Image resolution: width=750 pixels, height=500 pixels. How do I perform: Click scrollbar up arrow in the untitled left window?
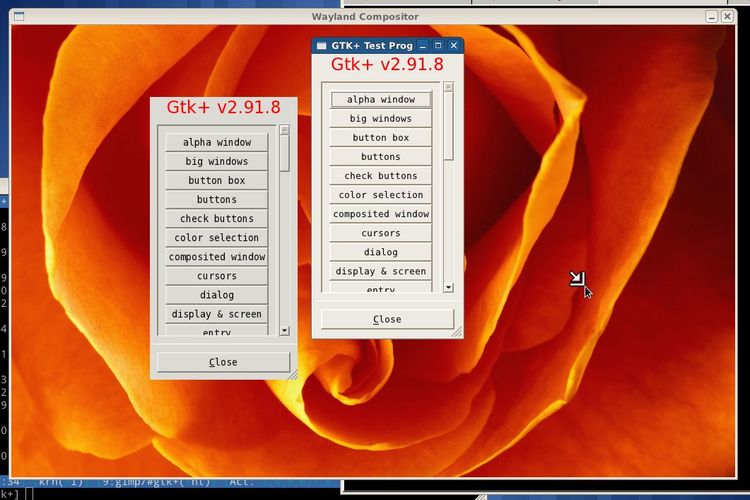[x=285, y=130]
